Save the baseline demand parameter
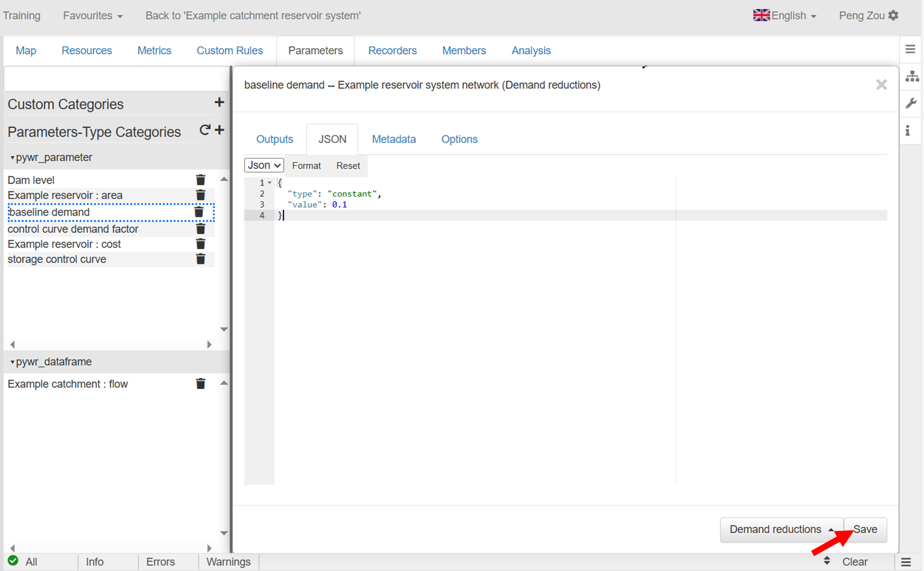924x571 pixels. click(x=865, y=529)
